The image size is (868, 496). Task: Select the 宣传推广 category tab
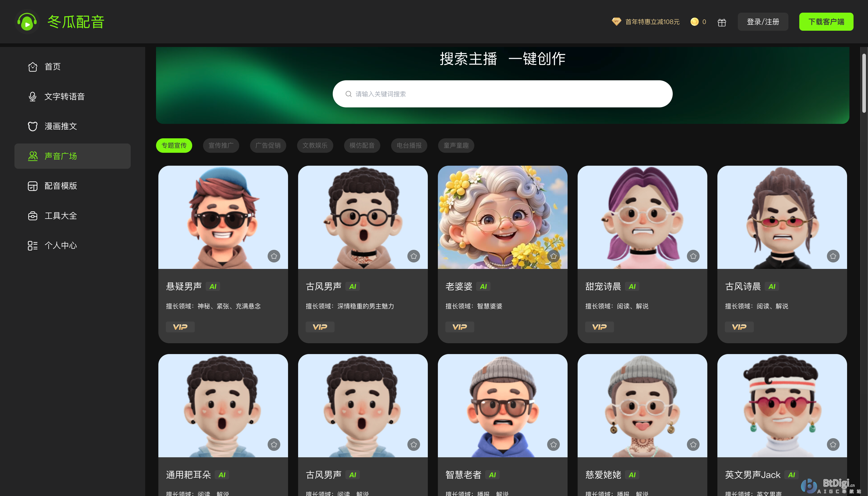(x=221, y=146)
